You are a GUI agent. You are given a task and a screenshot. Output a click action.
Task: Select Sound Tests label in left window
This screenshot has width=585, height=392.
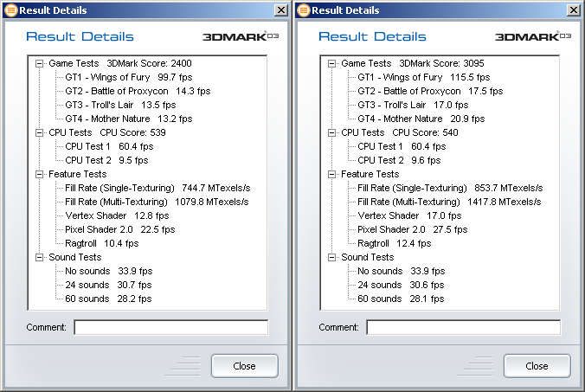[x=75, y=257]
